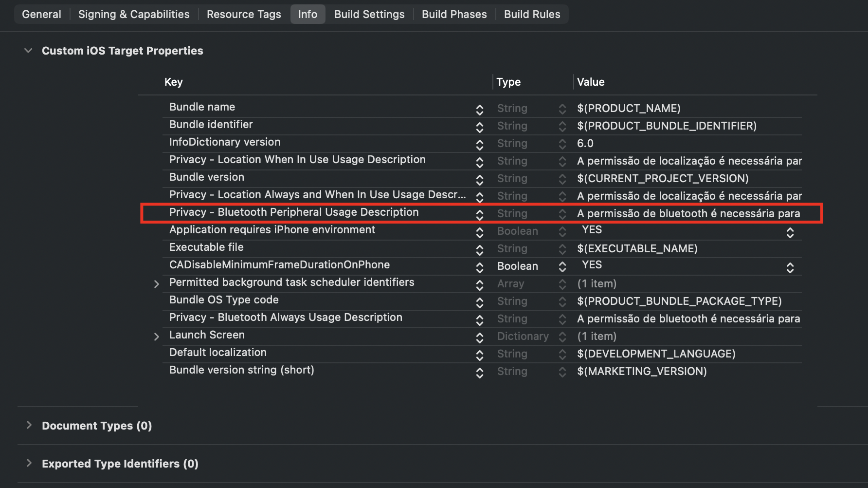Open key stepper for Bluetooth Peripheral Usage row
The width and height of the screenshot is (868, 488).
click(480, 215)
